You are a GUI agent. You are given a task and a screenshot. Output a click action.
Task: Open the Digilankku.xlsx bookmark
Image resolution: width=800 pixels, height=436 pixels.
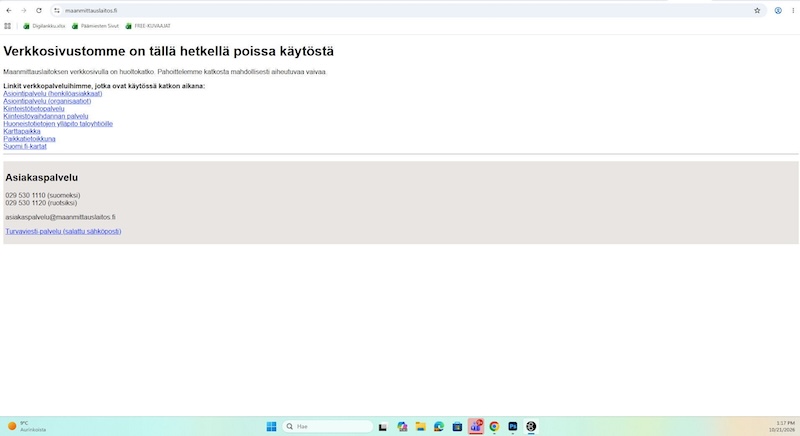pyautogui.click(x=44, y=26)
